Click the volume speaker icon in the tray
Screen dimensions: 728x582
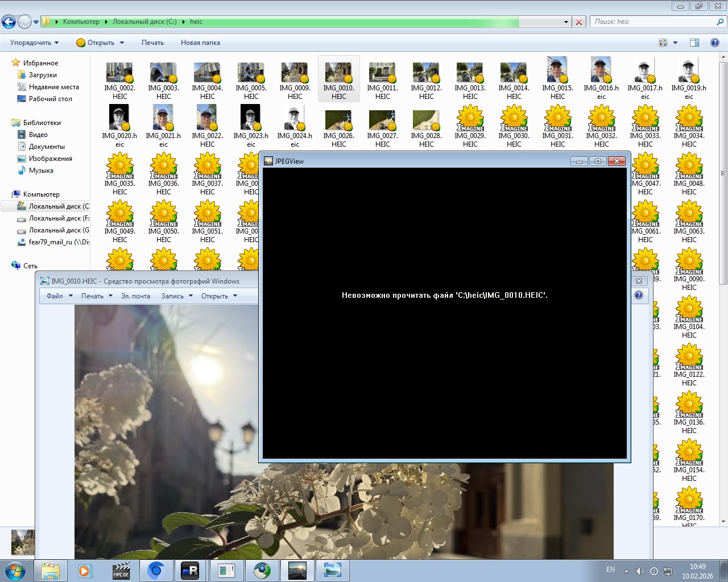coord(640,571)
